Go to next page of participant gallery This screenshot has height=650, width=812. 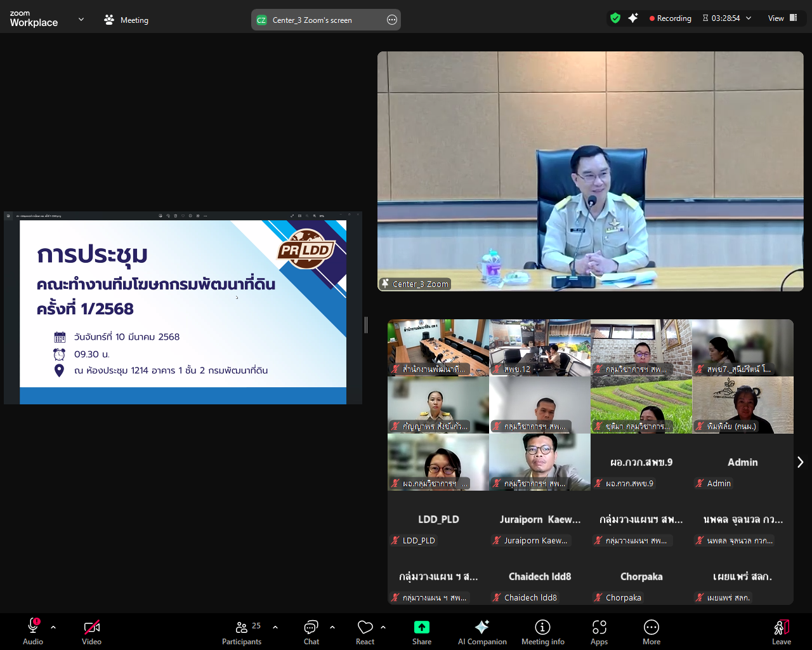(x=800, y=462)
